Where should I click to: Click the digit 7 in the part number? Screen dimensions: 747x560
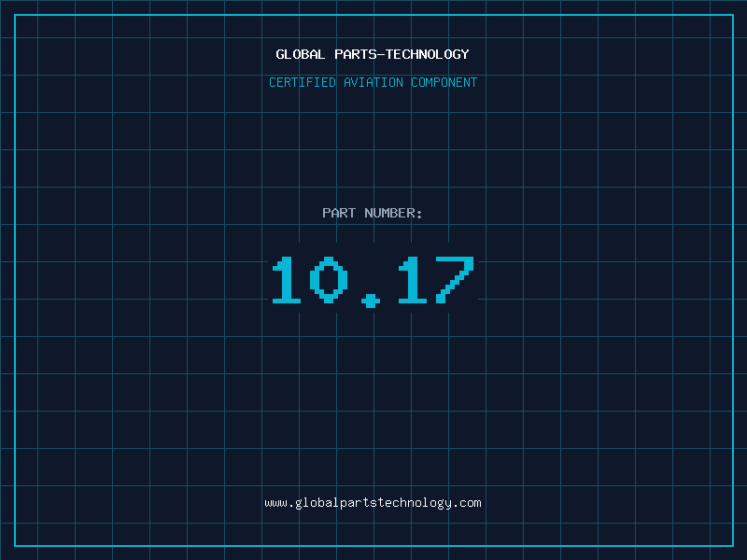(457, 280)
